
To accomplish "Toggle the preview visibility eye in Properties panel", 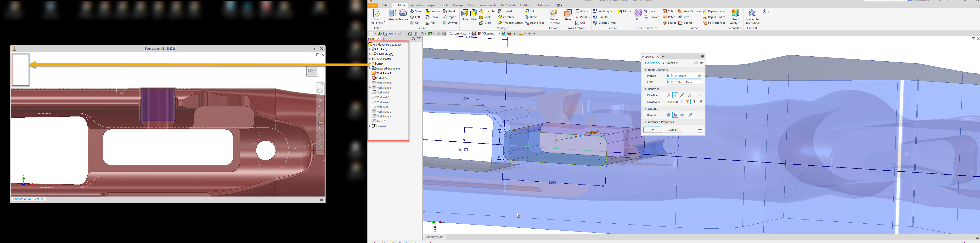I will pos(702,63).
